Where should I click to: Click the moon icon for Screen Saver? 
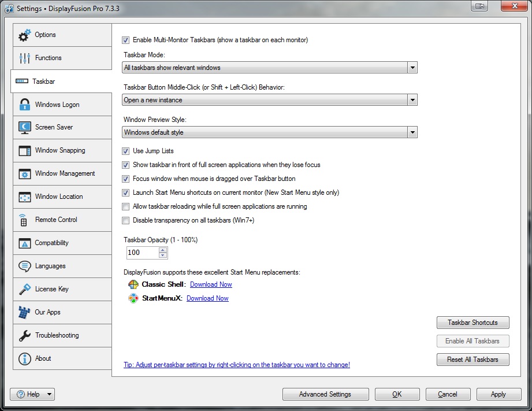point(24,128)
